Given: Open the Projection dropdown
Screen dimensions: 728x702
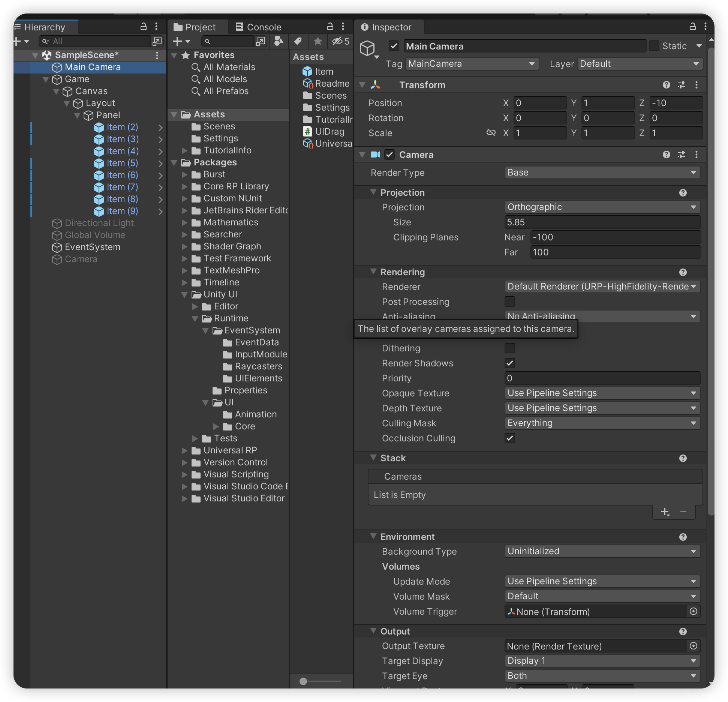Looking at the screenshot, I should point(602,207).
